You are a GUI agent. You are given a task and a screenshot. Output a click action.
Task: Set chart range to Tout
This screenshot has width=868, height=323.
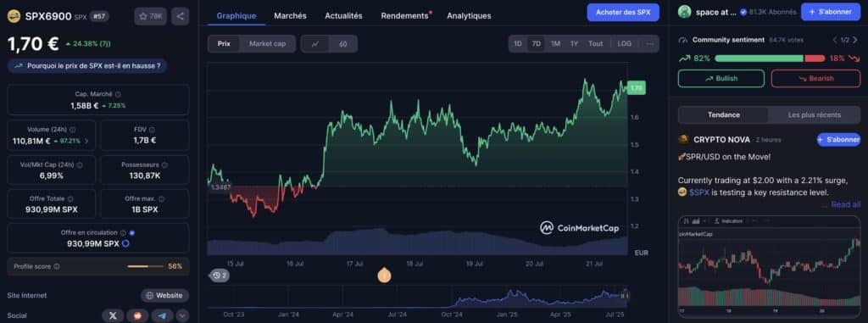[596, 44]
